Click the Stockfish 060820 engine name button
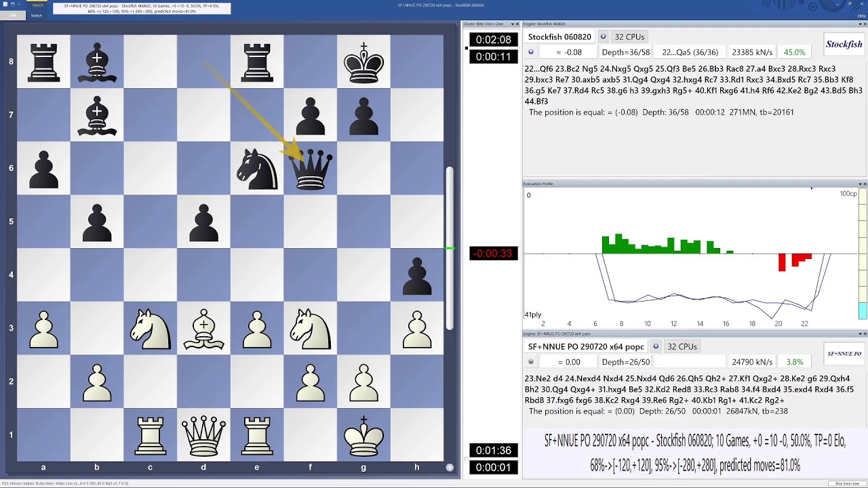 pyautogui.click(x=559, y=37)
